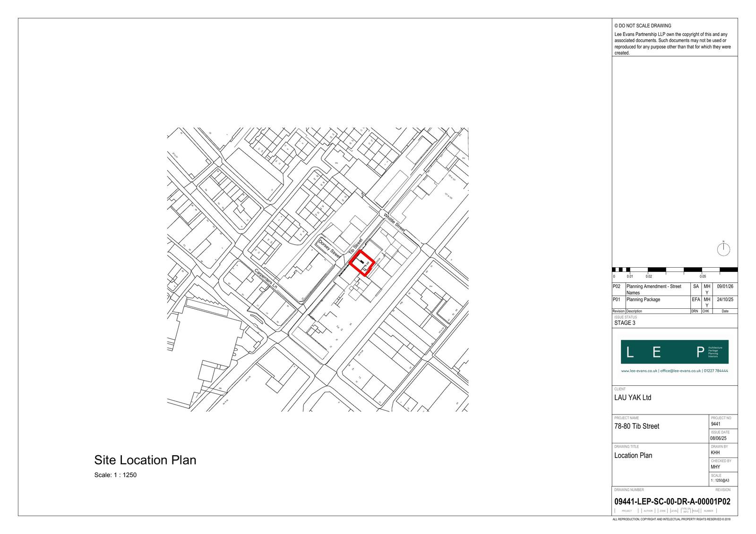This screenshot has height=534, width=756.
Task: Click the drawing number 09441-LEP-SC-00-DR-A-00001P02
Action: [x=672, y=501]
